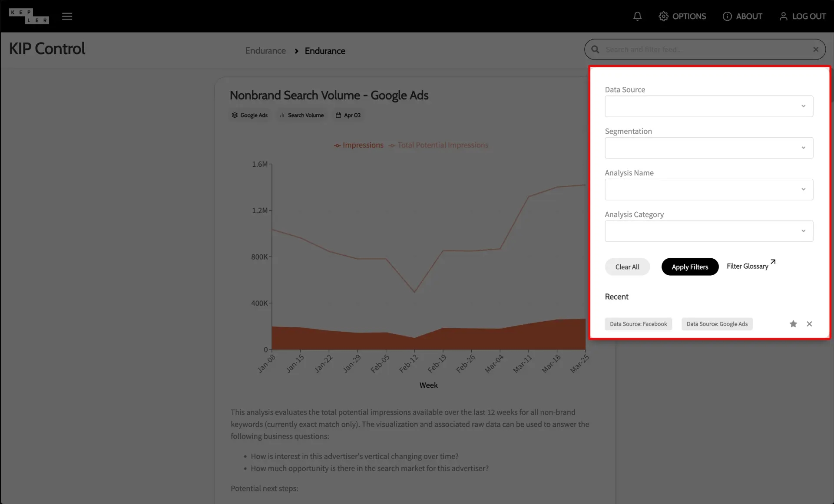The height and width of the screenshot is (504, 834).
Task: Click the chart title Nonbrand Search Volume
Action: coord(329,95)
